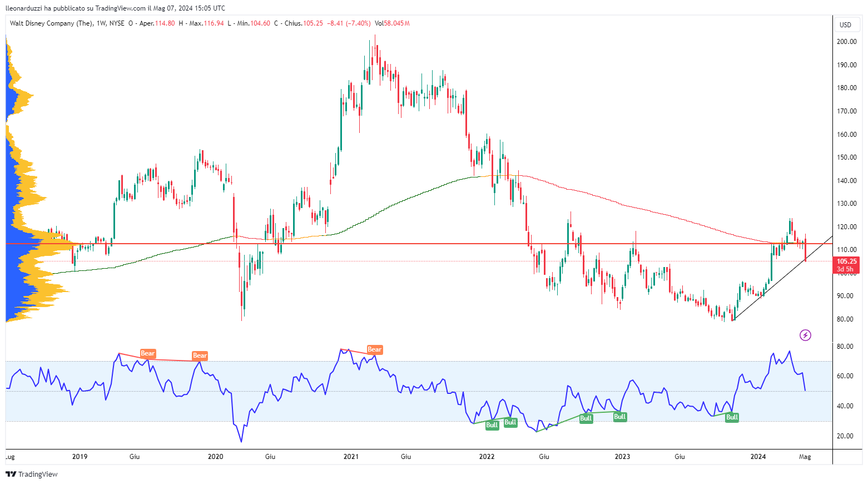Click 20.00 on the RSI scale
Screen dimensions: 868x484
point(845,436)
